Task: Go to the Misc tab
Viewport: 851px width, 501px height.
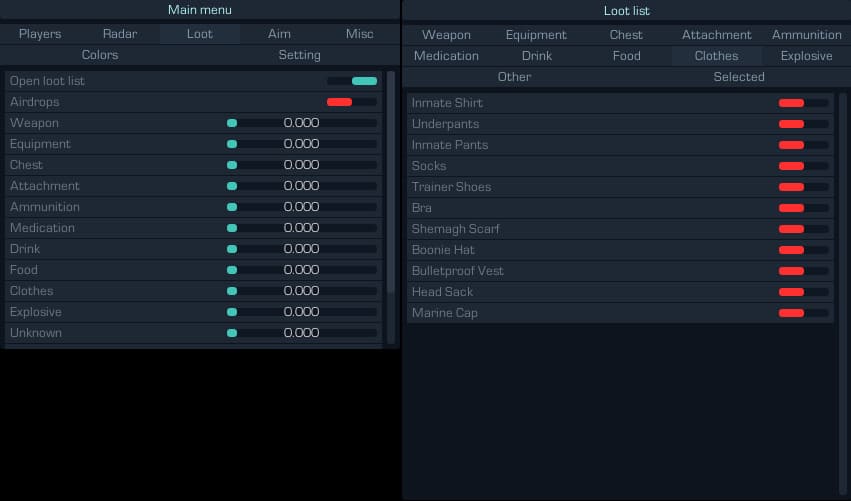Action: point(360,34)
